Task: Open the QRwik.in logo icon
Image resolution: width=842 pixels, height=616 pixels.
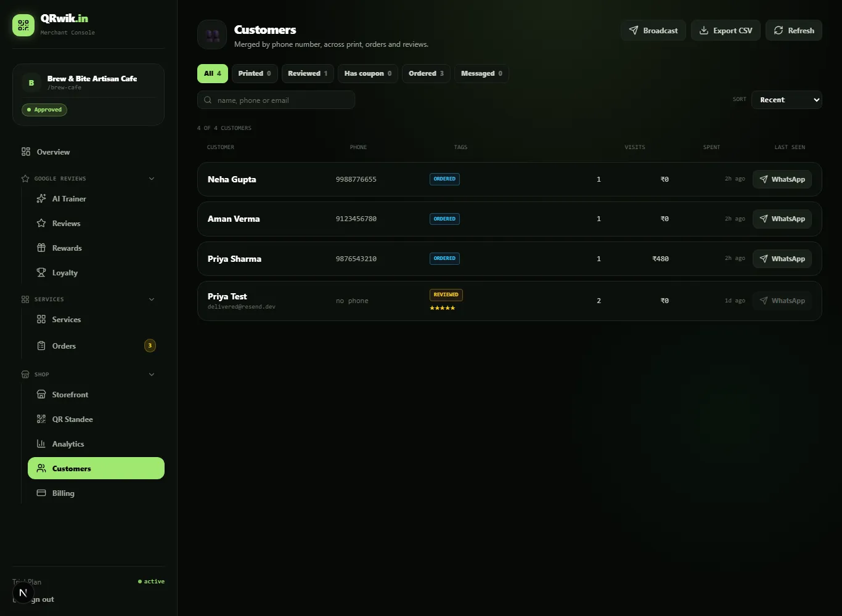Action: 23,25
